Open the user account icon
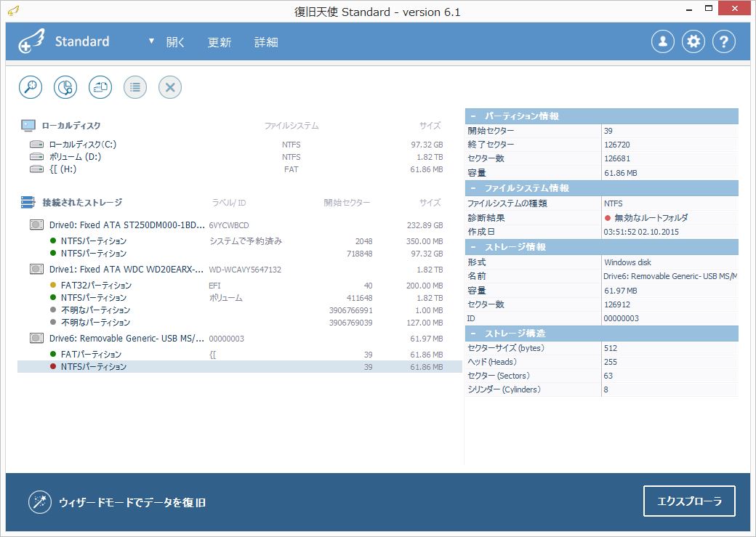 tap(663, 41)
